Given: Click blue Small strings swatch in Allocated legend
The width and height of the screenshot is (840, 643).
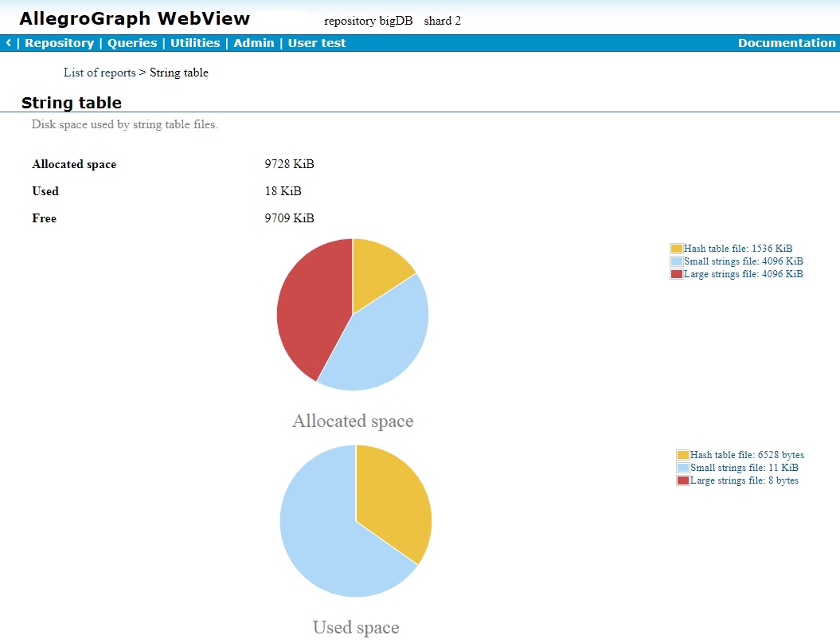Looking at the screenshot, I should [677, 261].
